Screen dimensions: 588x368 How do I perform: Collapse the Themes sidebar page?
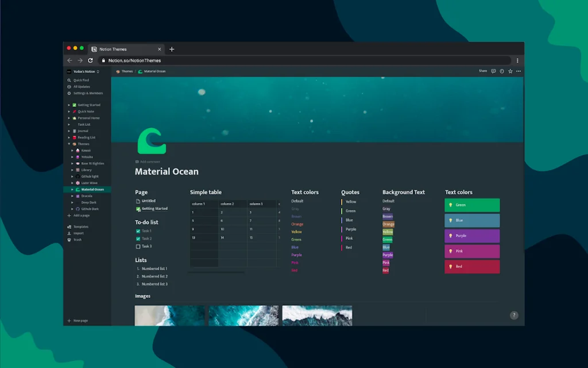click(69, 144)
